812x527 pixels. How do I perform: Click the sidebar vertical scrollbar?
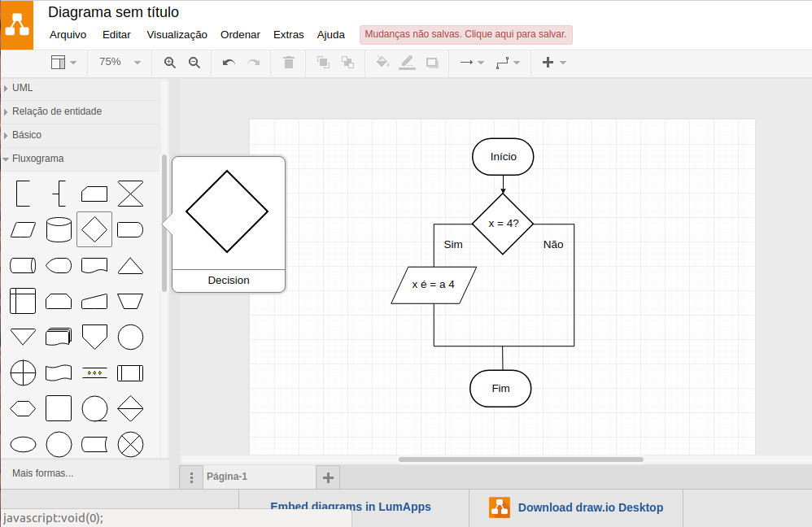pyautogui.click(x=164, y=223)
